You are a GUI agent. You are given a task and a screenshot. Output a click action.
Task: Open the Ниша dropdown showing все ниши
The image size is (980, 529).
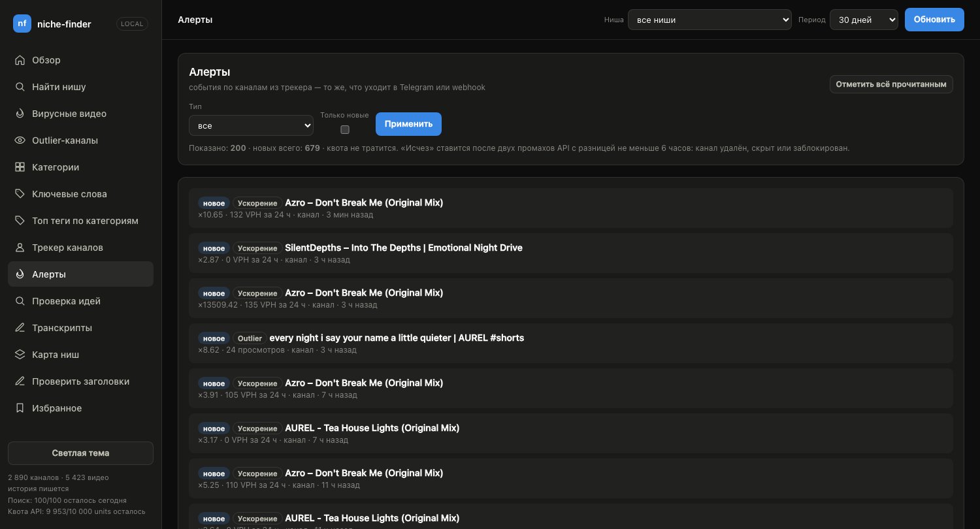[x=710, y=20]
